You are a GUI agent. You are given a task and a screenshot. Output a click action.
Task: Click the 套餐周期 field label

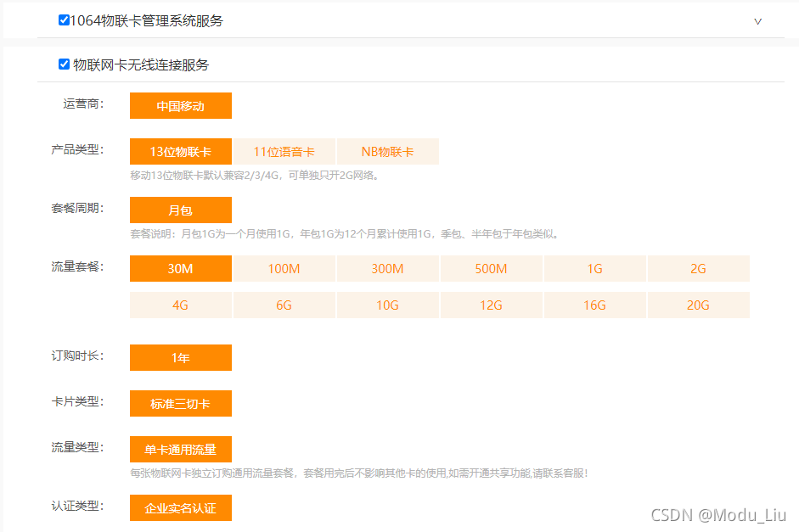point(77,208)
